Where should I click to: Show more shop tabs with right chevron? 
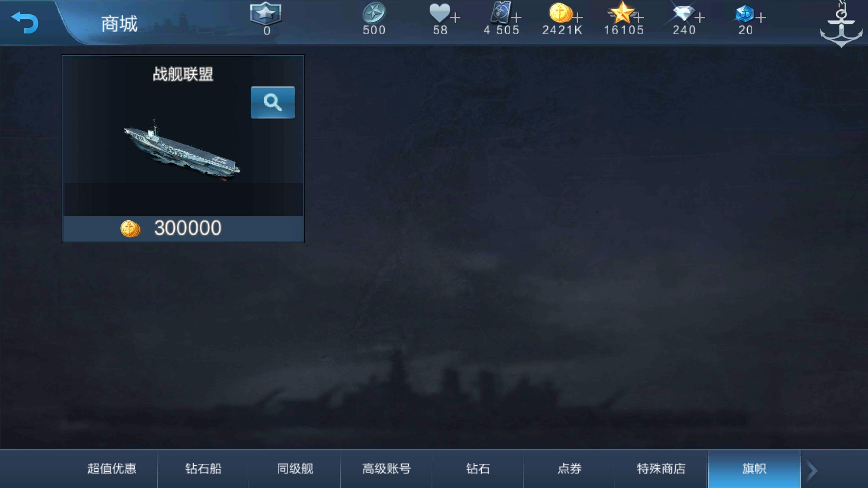click(812, 470)
